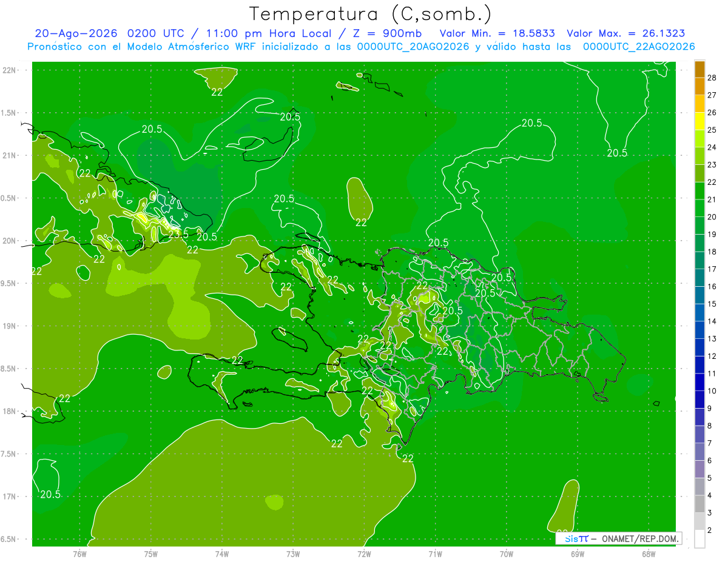This screenshot has width=728, height=562.
Task: Click the gray swatch between 3 and 4
Action: [x=700, y=504]
